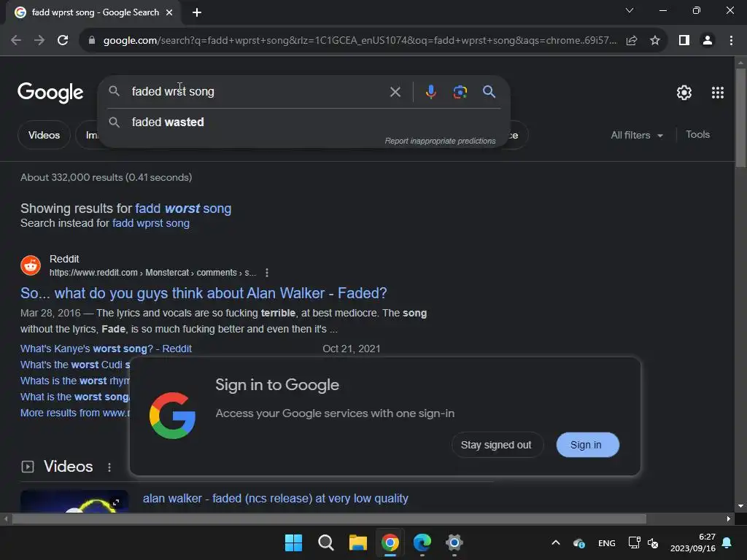
Task: Clear the search box text
Action: pos(395,91)
